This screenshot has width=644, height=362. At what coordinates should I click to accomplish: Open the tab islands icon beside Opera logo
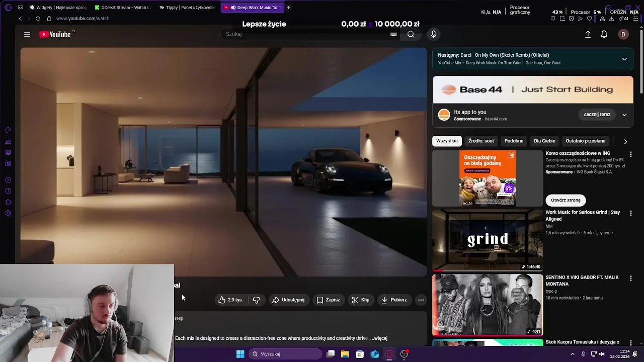(x=20, y=8)
